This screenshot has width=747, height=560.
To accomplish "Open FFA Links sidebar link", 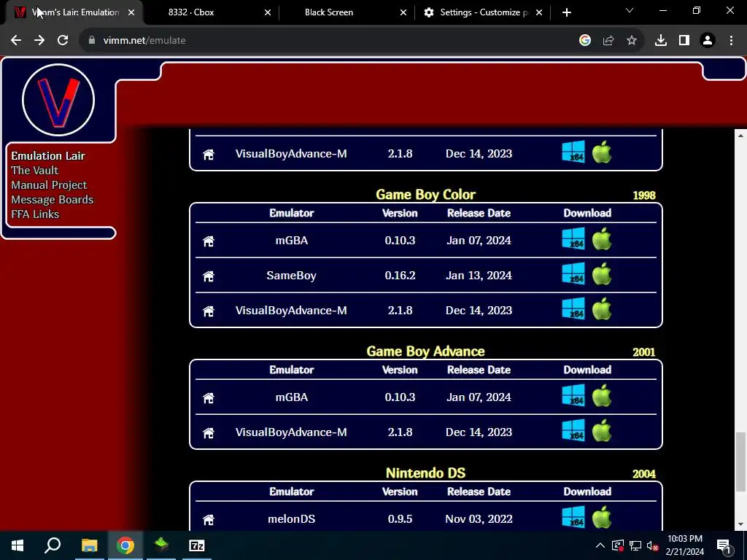I will [35, 214].
